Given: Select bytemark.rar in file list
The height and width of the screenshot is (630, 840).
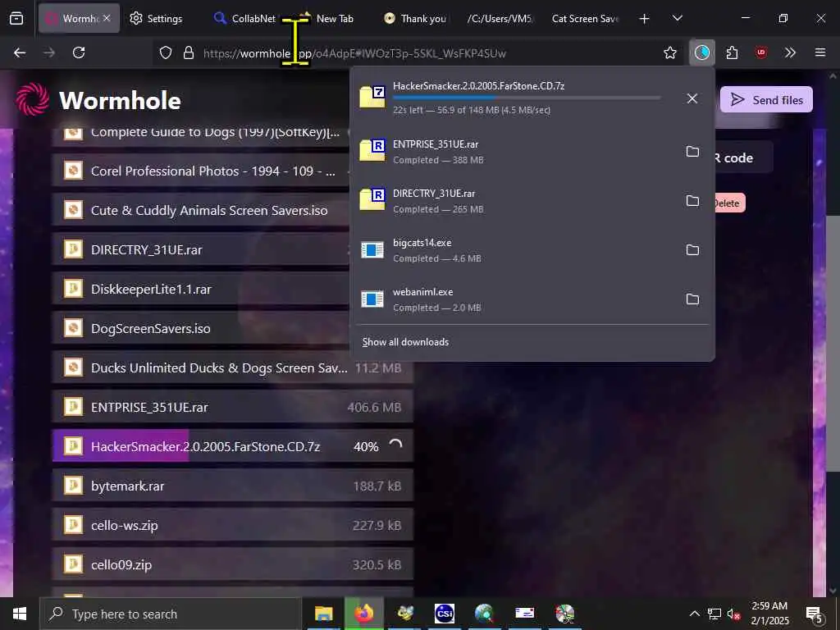Looking at the screenshot, I should [232, 486].
